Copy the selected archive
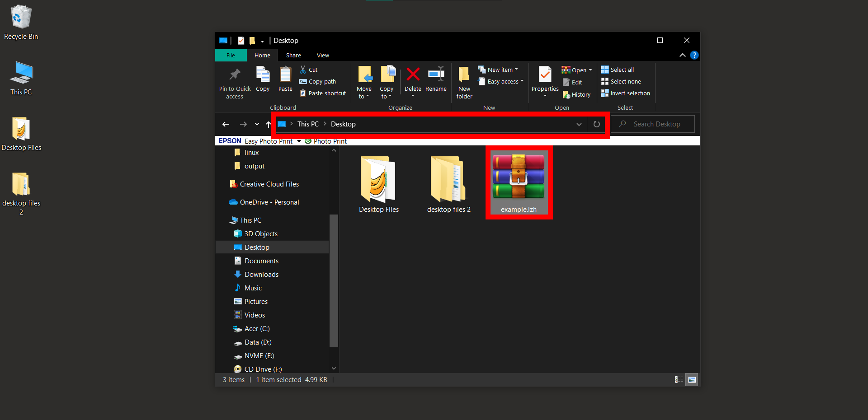The height and width of the screenshot is (420, 868). click(263, 79)
